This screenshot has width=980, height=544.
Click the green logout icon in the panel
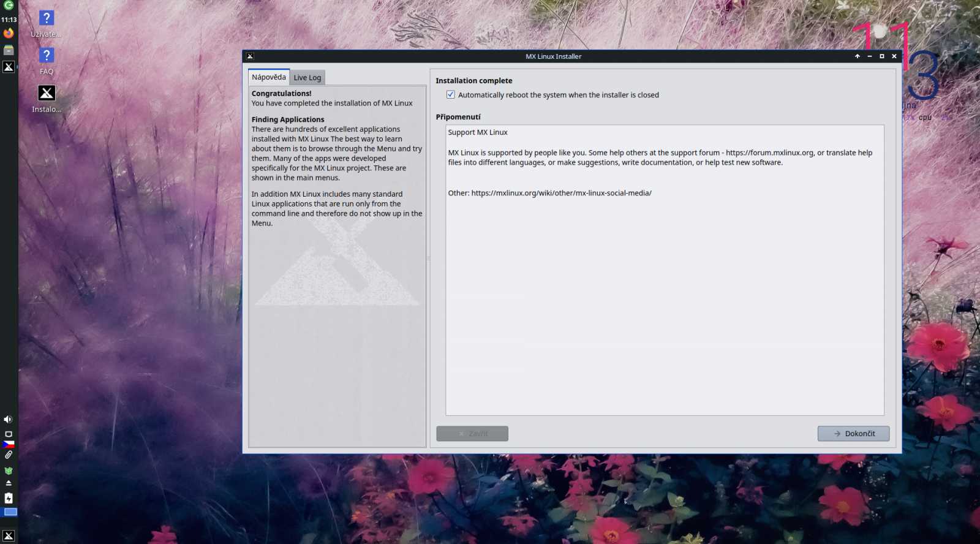point(9,6)
